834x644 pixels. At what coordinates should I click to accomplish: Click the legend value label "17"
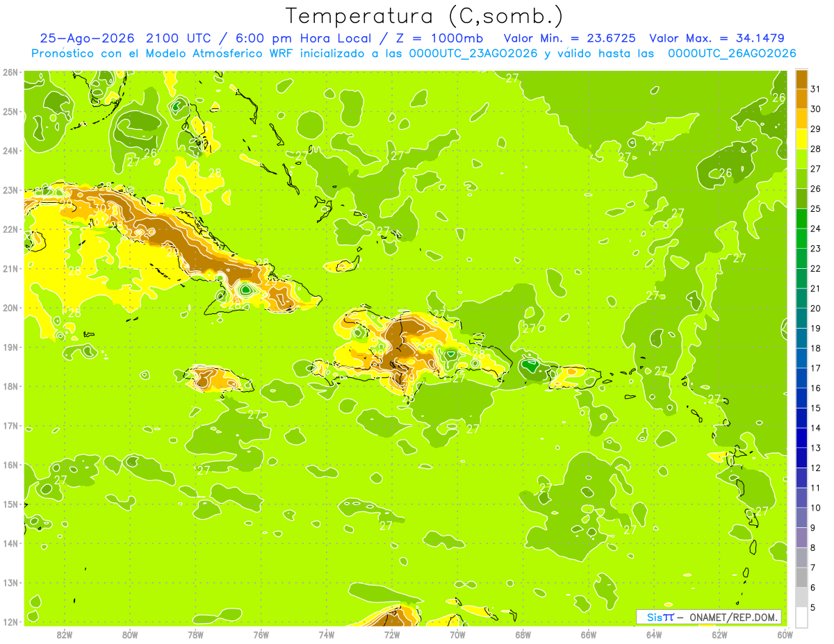815,368
